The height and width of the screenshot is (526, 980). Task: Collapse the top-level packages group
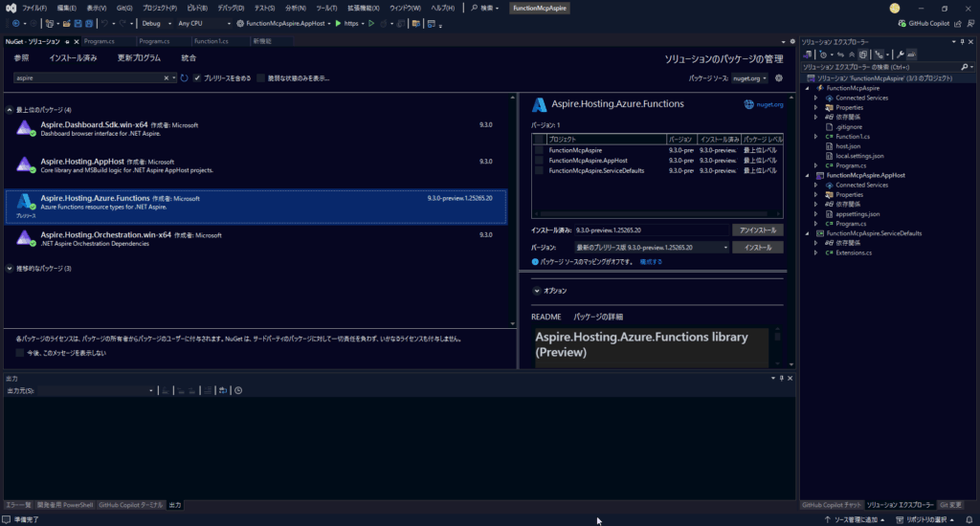10,110
